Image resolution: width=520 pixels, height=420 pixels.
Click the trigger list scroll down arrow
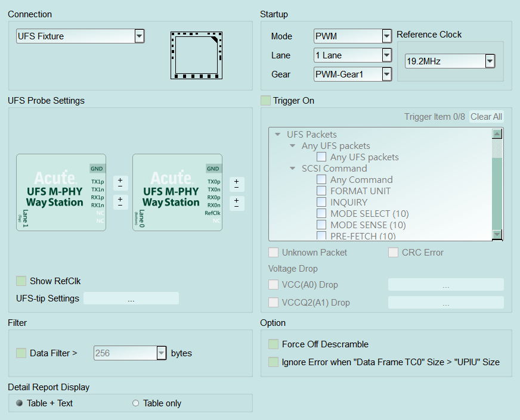pyautogui.click(x=497, y=234)
